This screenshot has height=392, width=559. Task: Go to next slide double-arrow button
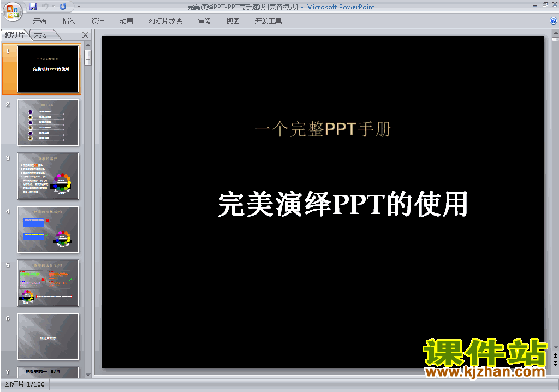click(x=555, y=363)
